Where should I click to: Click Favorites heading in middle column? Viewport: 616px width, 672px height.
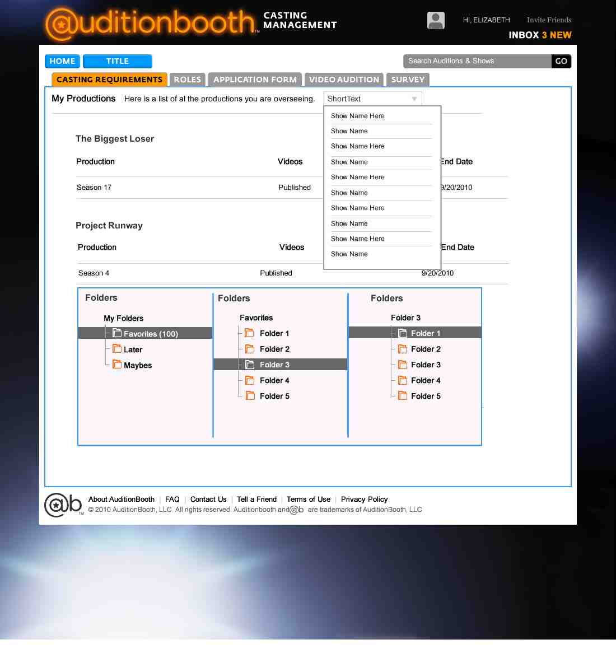[256, 318]
